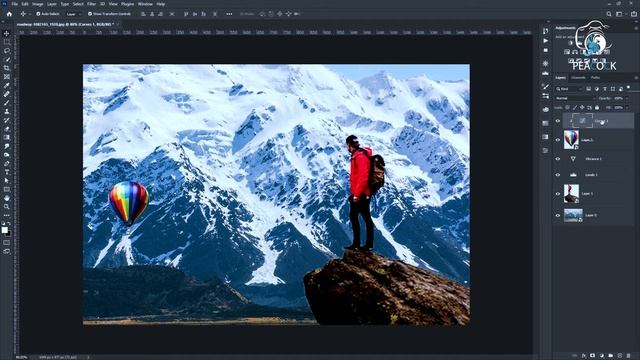This screenshot has height=360, width=640.
Task: Click lock-all padlock icon in Layers panel
Action: pyautogui.click(x=597, y=108)
